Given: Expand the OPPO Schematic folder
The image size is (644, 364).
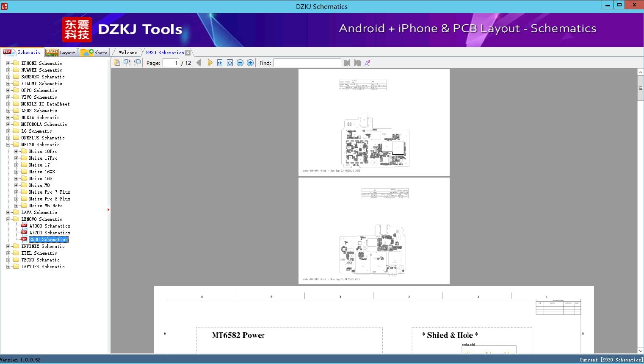Looking at the screenshot, I should (x=8, y=90).
